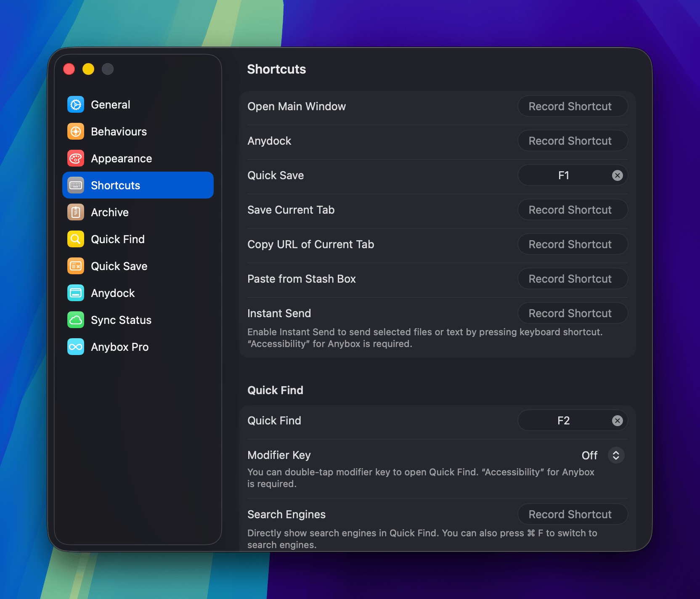Open the Modifier Key popup arrows
700x599 pixels.
point(616,455)
